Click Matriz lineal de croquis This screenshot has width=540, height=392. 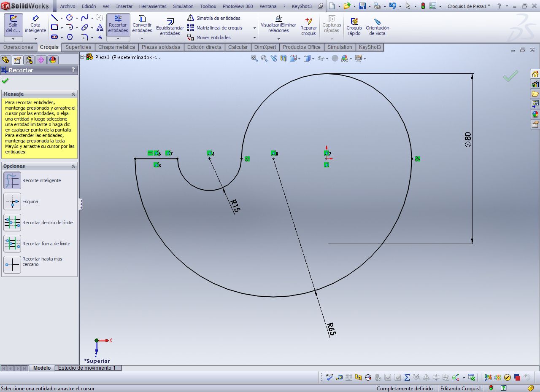pyautogui.click(x=215, y=28)
